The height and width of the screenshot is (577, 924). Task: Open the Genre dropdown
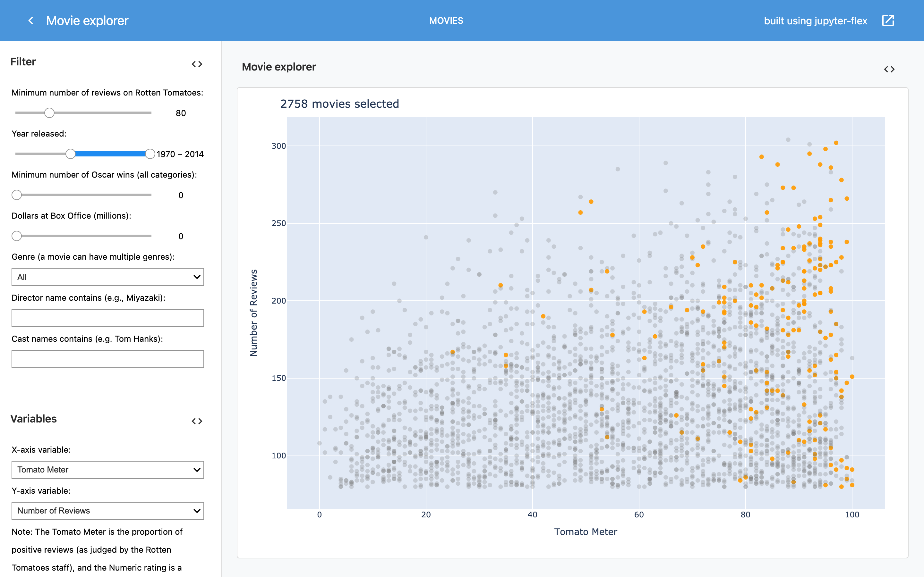coord(108,277)
